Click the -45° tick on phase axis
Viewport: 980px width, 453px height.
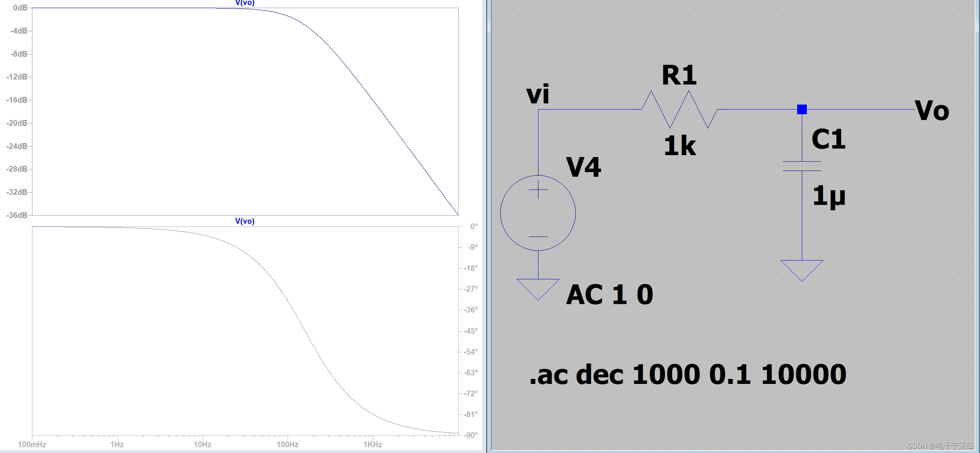click(x=471, y=331)
